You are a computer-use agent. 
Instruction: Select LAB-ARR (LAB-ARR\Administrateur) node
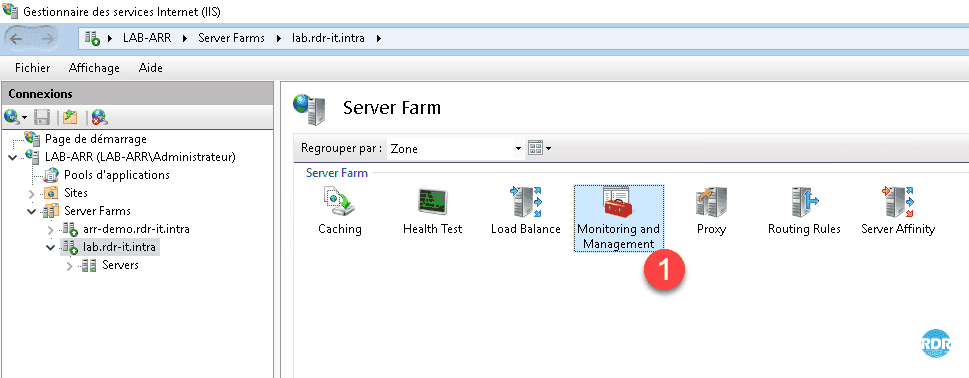(140, 157)
